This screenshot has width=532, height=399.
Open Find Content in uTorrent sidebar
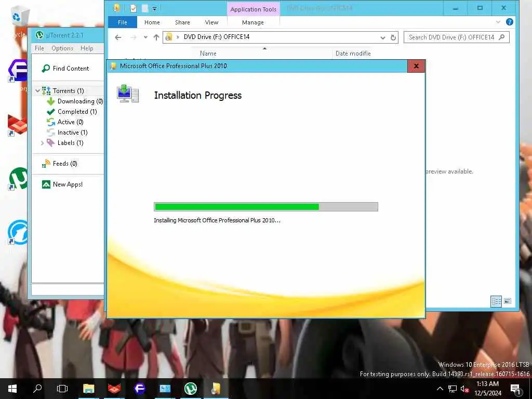65,69
